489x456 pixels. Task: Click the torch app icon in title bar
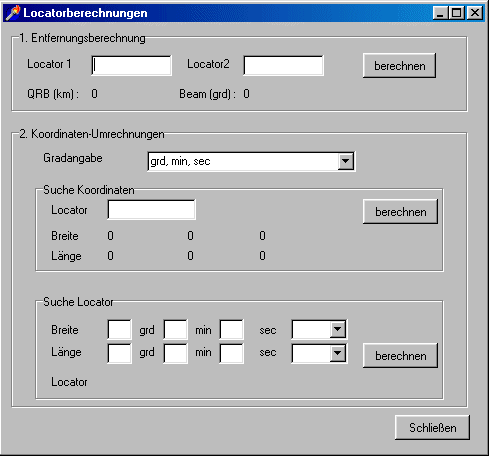point(13,13)
